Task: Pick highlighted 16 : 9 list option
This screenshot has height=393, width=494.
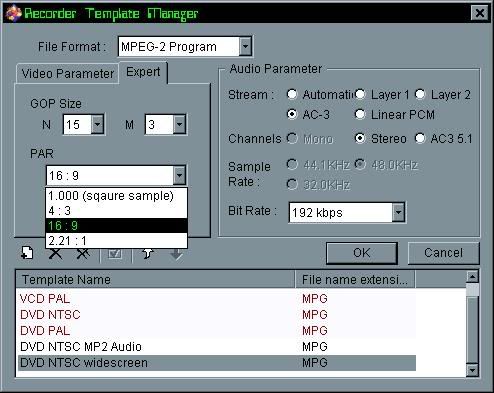Action: 116,226
